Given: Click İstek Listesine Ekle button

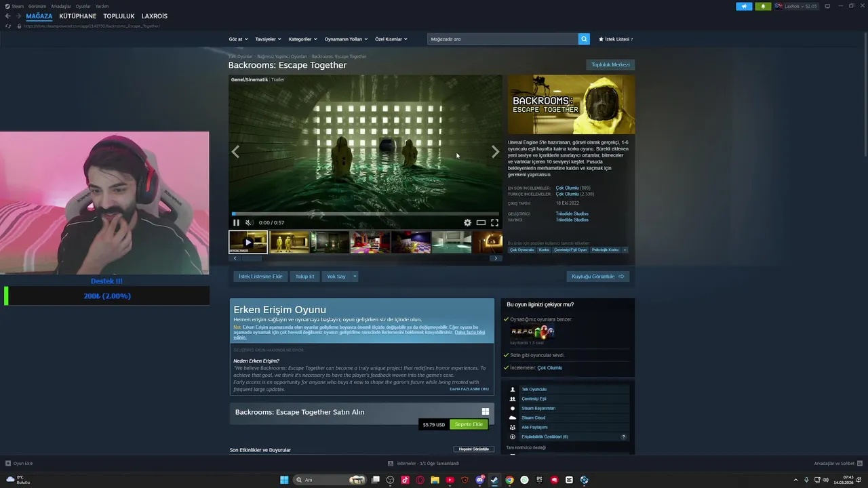Looking at the screenshot, I should pos(260,277).
